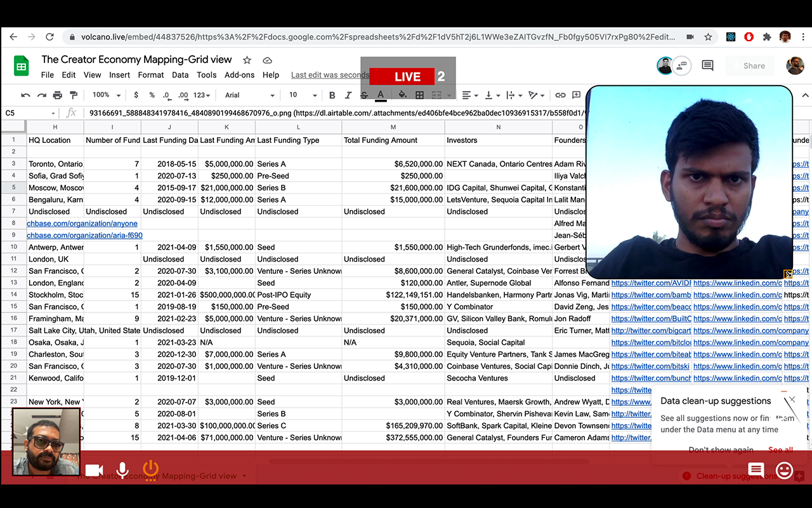Bookmark this page with the star icon
The height and width of the screenshot is (508, 812).
point(708,37)
